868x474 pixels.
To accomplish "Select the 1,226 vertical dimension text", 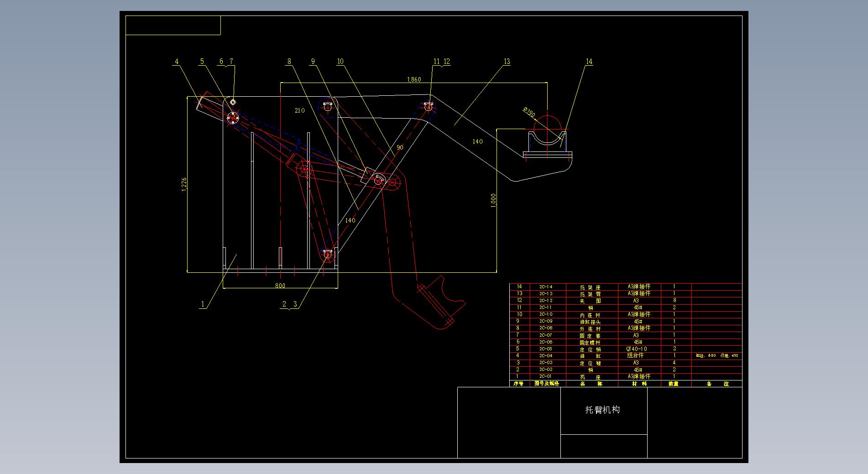I will [184, 185].
